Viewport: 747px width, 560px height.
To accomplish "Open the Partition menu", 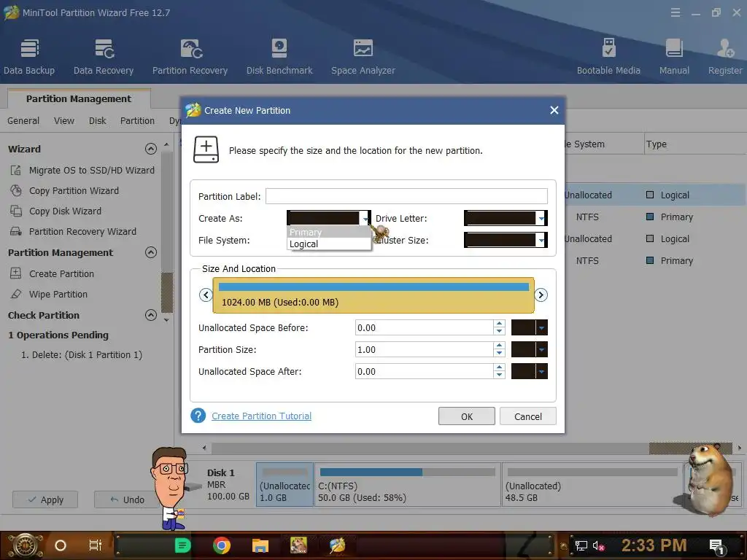I will click(137, 121).
